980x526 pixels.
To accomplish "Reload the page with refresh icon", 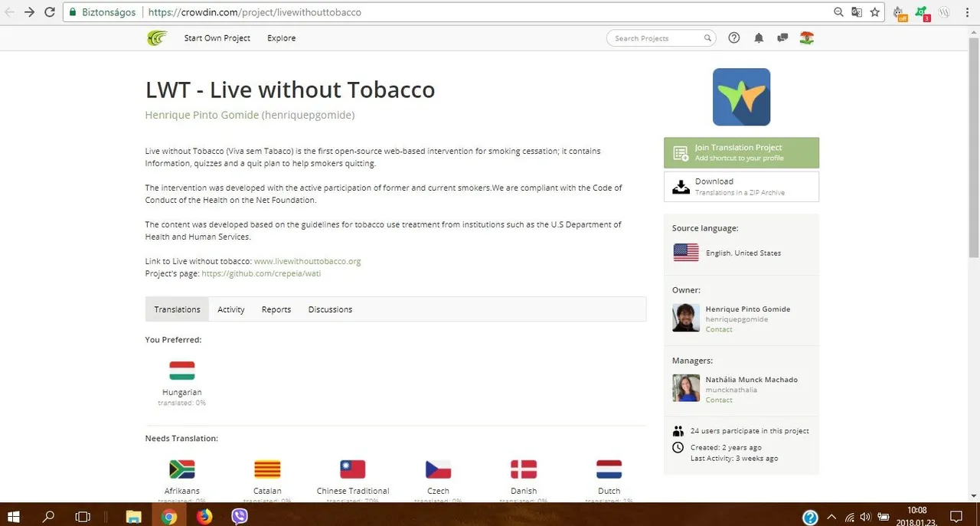I will click(50, 12).
